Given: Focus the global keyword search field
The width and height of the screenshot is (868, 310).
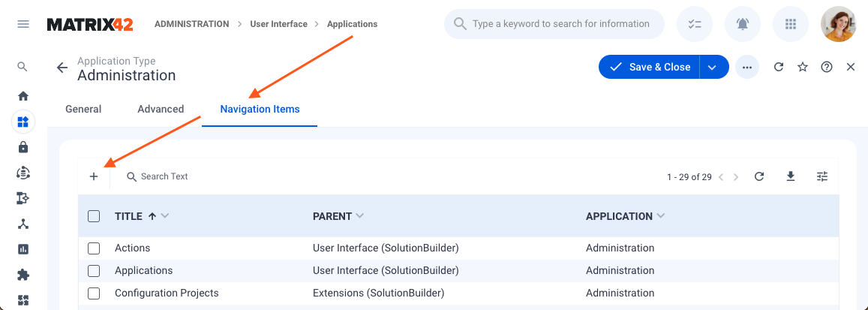Looking at the screenshot, I should point(554,24).
